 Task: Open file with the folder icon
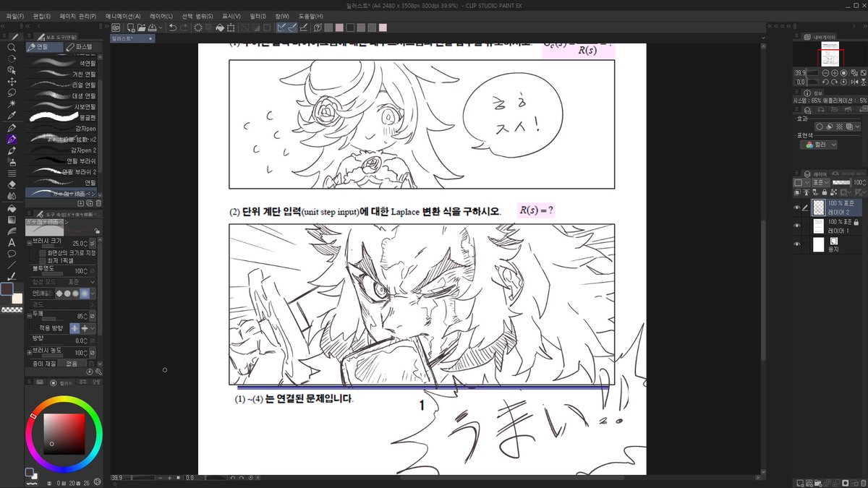[x=140, y=27]
